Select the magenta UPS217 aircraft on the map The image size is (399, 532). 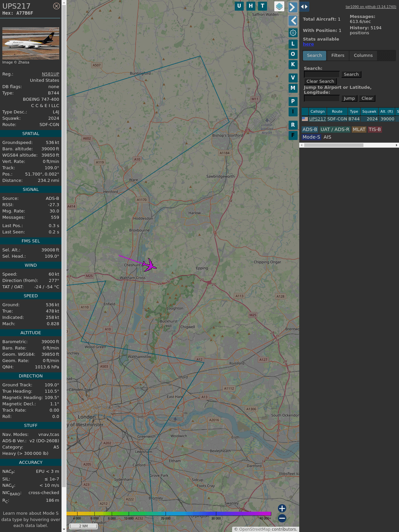click(149, 265)
